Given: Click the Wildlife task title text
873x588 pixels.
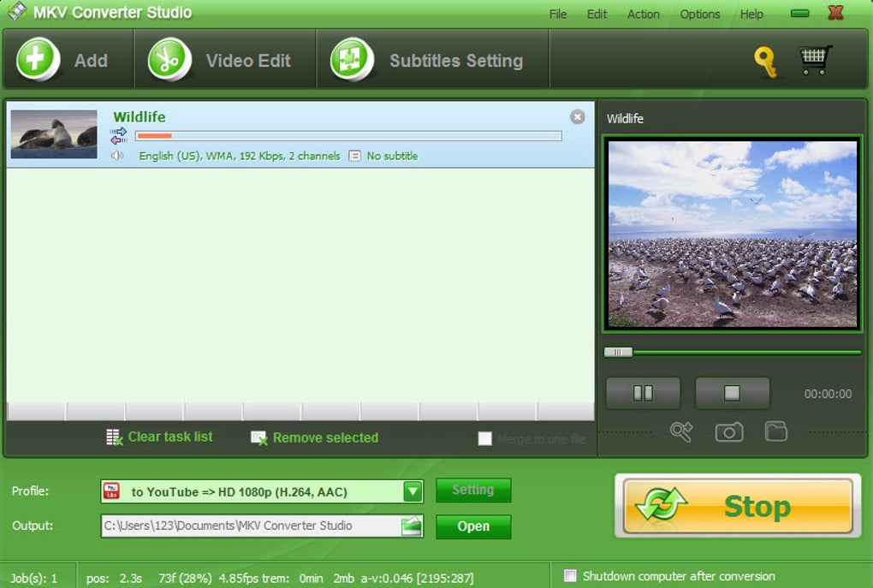Looking at the screenshot, I should click(x=140, y=117).
